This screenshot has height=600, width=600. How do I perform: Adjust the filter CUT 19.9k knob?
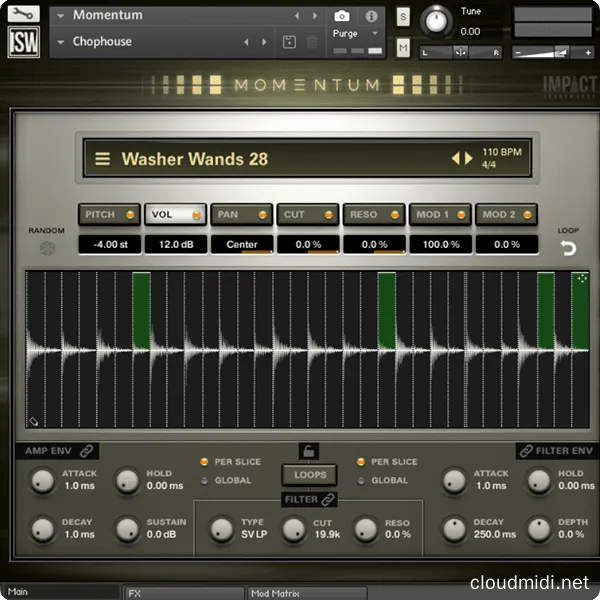(293, 529)
